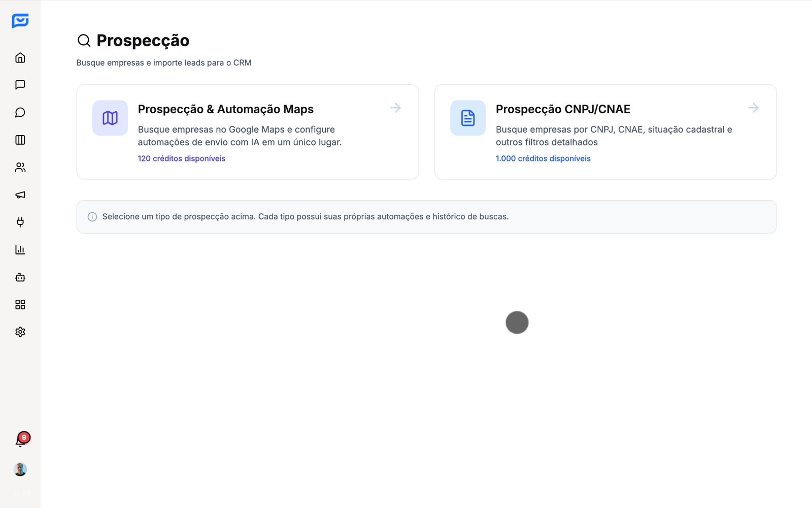Open the chat messages panel
Viewport: 812px width, 508px height.
coord(20,85)
